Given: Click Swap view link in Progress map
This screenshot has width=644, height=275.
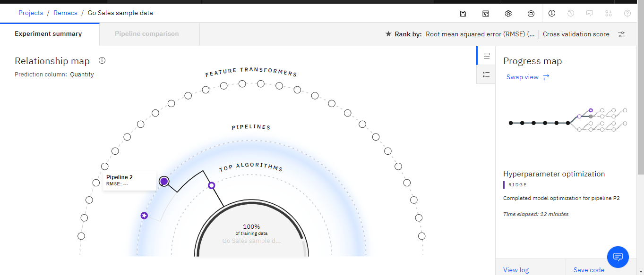Looking at the screenshot, I should pos(523,77).
